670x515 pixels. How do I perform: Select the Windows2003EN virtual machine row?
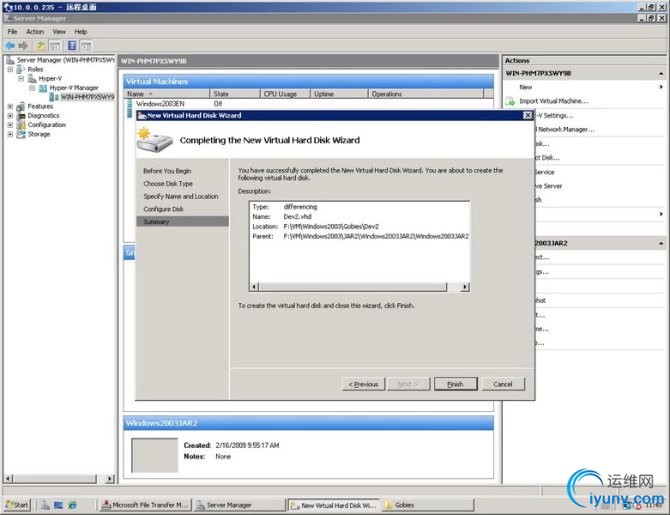[x=311, y=104]
